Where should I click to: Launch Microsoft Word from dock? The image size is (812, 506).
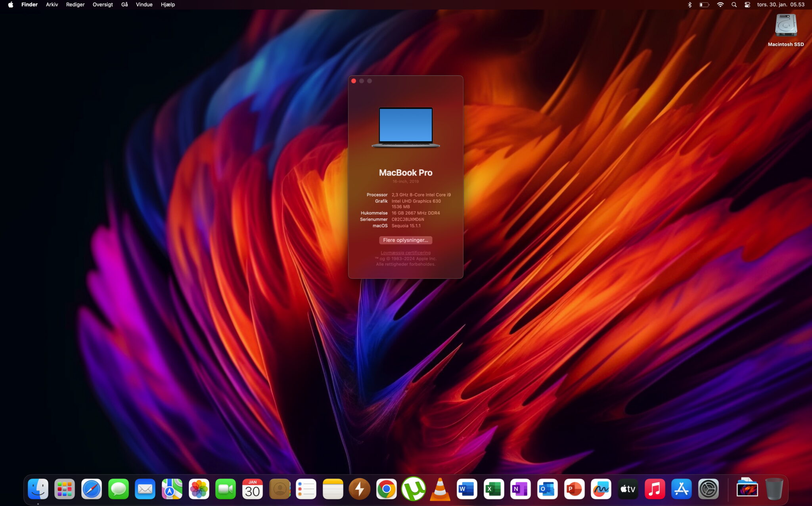coord(467,489)
